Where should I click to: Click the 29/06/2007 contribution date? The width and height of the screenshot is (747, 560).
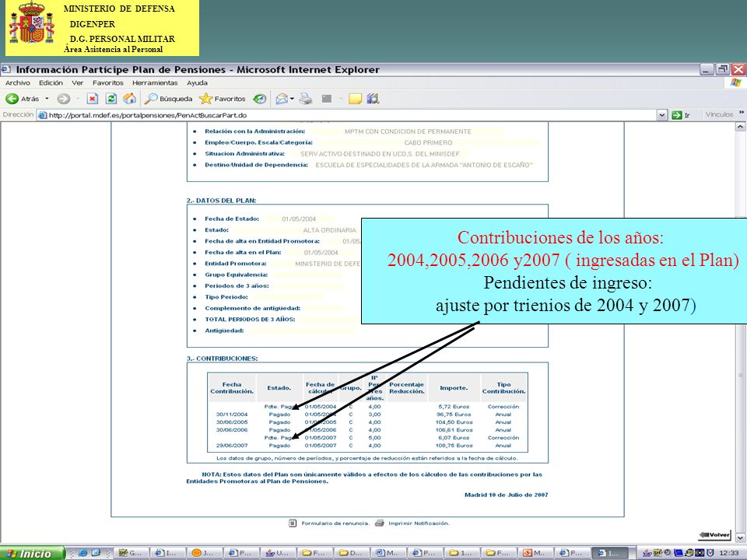tap(232, 445)
